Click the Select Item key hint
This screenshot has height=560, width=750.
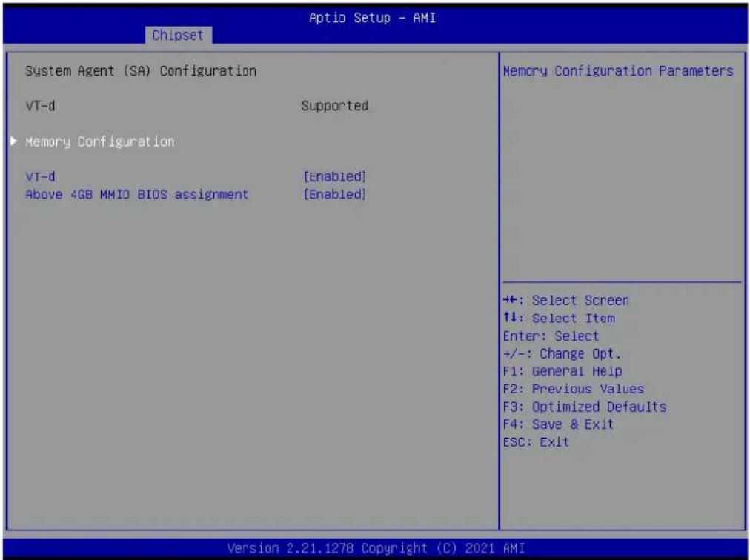pyautogui.click(x=559, y=319)
